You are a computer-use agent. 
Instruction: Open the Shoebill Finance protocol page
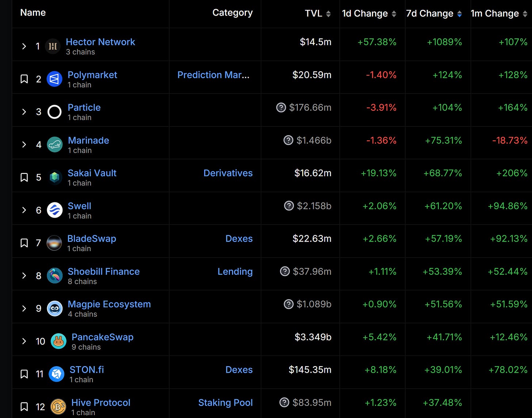(x=104, y=271)
